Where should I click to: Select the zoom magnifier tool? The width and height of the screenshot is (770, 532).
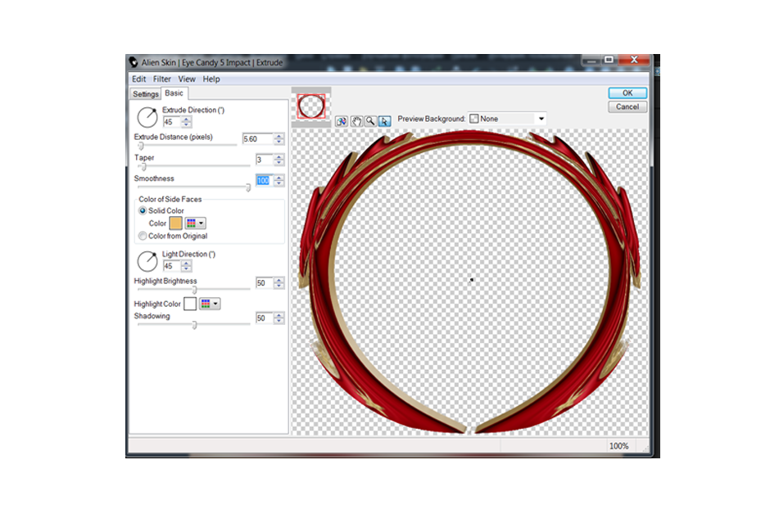(370, 121)
